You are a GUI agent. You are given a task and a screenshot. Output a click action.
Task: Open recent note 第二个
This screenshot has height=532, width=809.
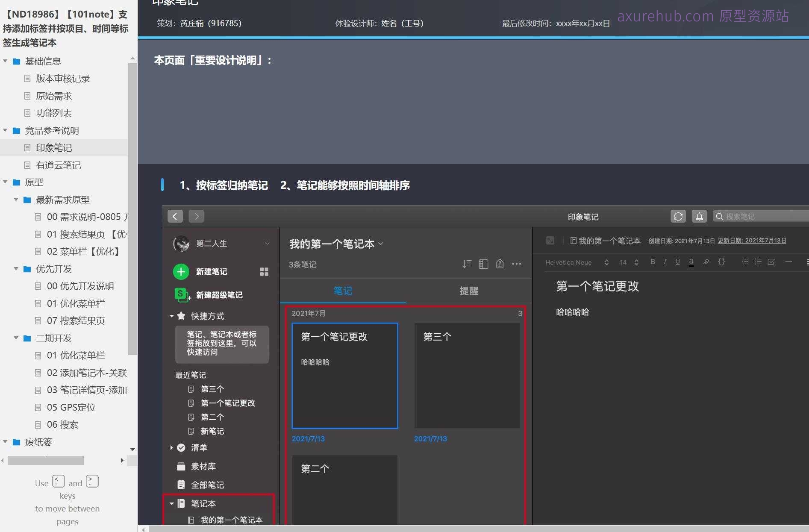point(212,417)
